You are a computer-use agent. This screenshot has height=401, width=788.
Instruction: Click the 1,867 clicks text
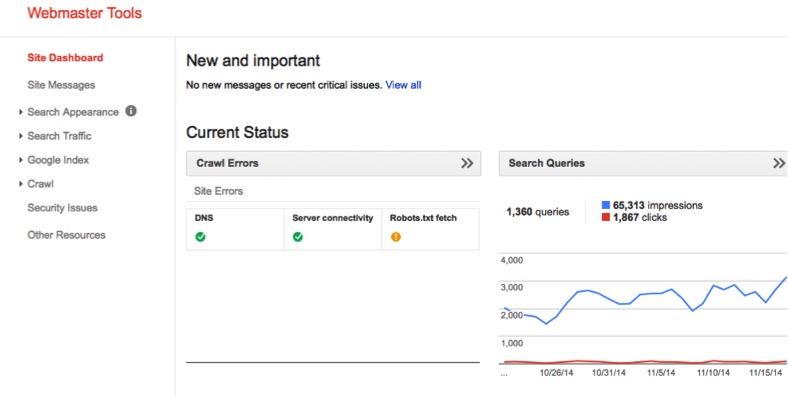[x=640, y=217]
